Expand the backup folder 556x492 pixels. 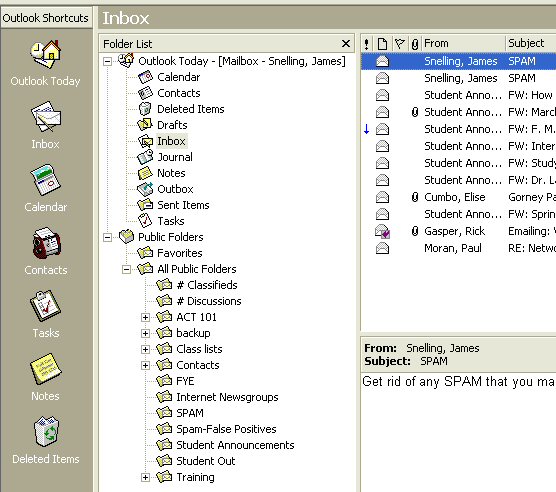(145, 333)
